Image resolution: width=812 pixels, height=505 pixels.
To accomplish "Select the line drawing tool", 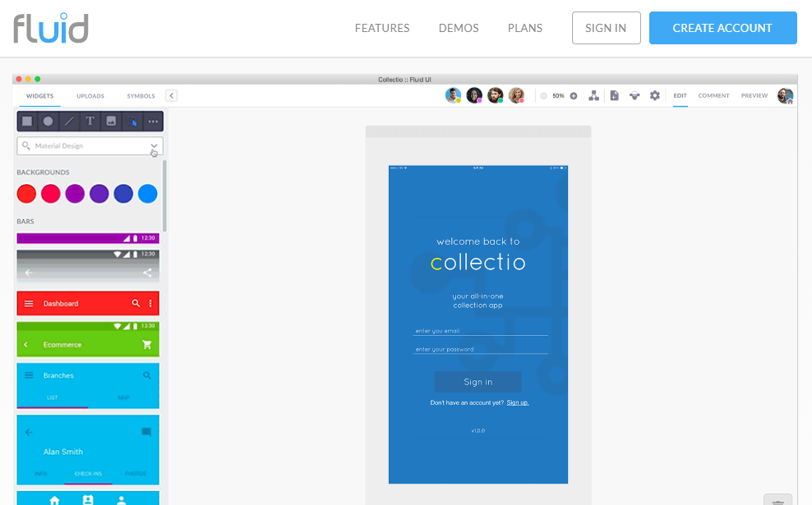I will 69,122.
